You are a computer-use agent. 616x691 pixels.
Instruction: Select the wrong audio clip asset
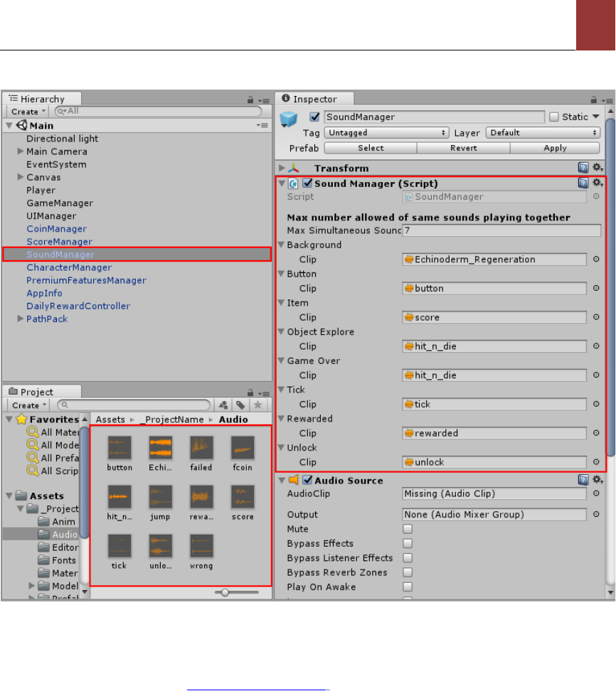click(x=201, y=552)
